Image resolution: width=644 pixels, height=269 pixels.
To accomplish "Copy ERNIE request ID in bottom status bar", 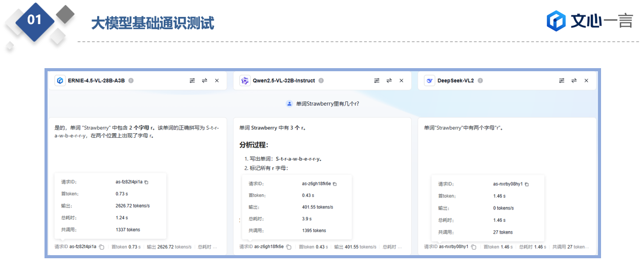I will coord(102,247).
